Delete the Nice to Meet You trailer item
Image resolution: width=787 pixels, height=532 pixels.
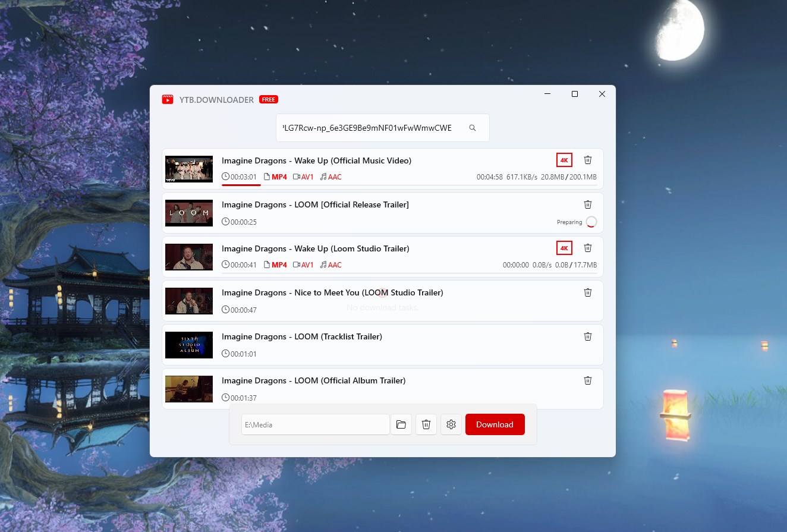click(588, 292)
